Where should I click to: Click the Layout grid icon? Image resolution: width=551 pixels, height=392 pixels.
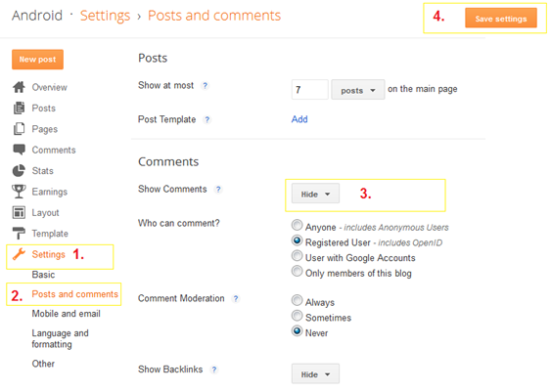(x=19, y=212)
